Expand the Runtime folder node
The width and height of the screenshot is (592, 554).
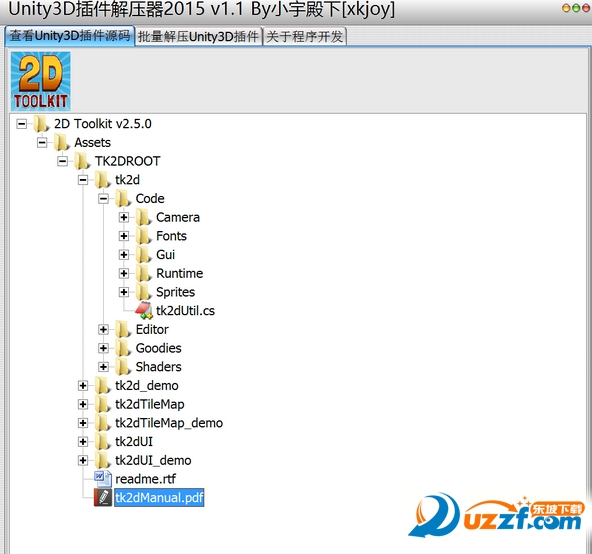123,273
